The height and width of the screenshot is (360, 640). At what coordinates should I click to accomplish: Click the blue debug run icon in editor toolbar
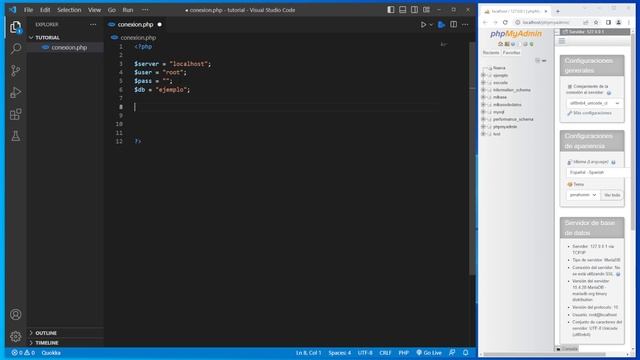441,24
